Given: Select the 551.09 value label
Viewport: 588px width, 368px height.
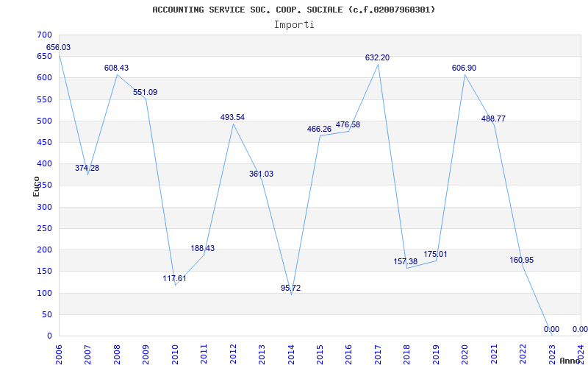Looking at the screenshot, I should 145,93.
